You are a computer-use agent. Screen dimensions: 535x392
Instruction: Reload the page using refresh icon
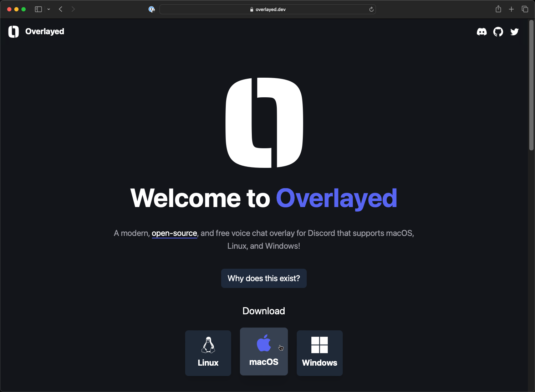[371, 10]
